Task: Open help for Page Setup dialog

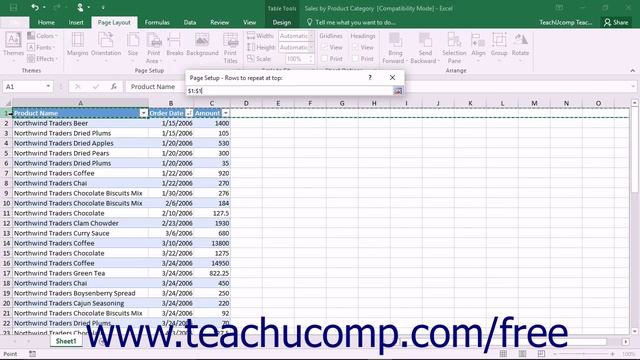Action: point(370,77)
